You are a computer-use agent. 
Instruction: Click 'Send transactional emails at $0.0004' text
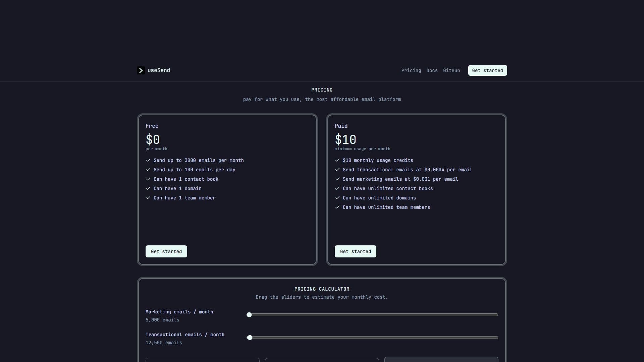[x=408, y=170]
